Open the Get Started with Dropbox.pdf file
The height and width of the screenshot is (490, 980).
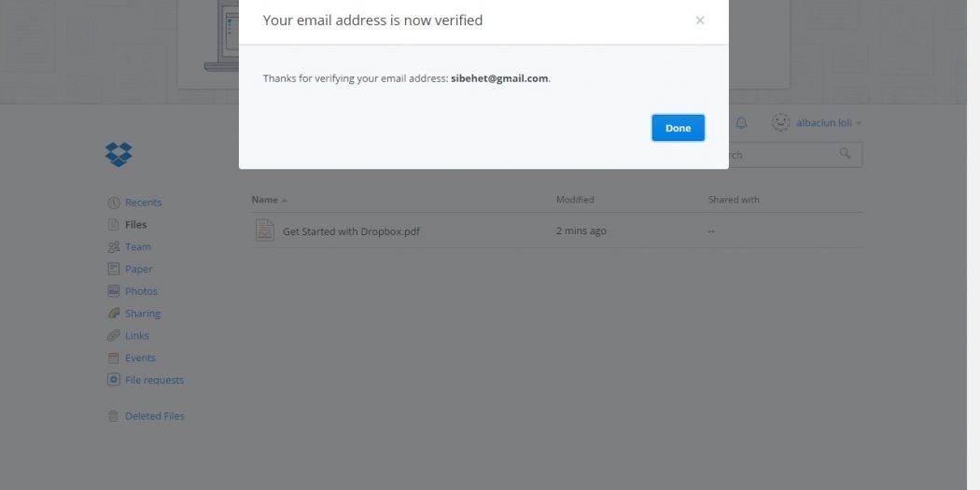(x=351, y=231)
